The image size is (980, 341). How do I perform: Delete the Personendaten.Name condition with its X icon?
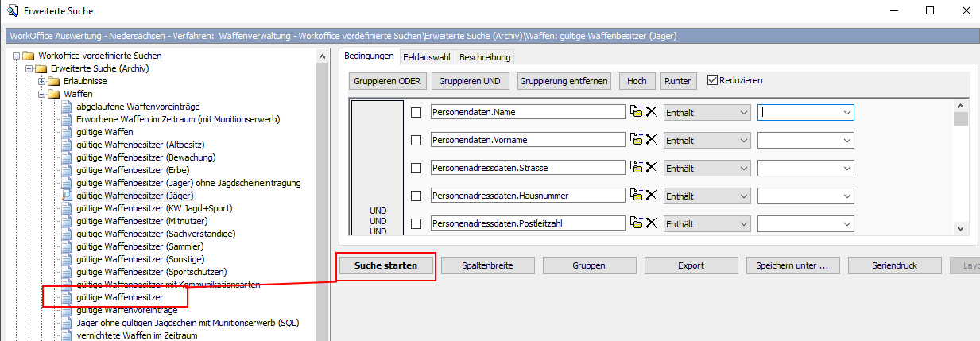pyautogui.click(x=651, y=112)
